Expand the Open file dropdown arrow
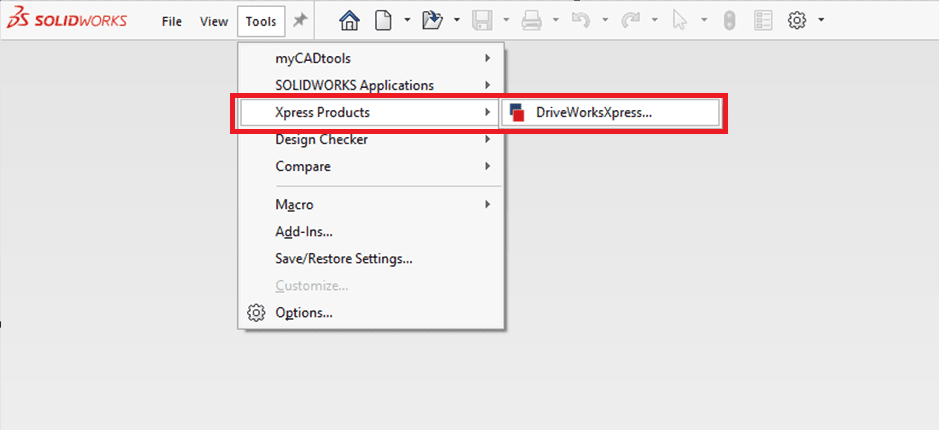 (x=457, y=20)
